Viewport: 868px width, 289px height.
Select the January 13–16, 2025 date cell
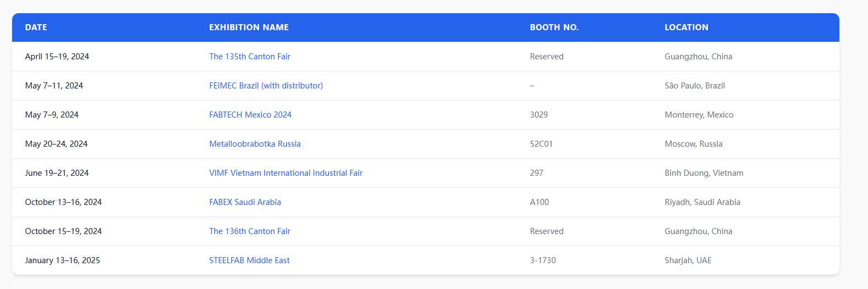tap(63, 260)
